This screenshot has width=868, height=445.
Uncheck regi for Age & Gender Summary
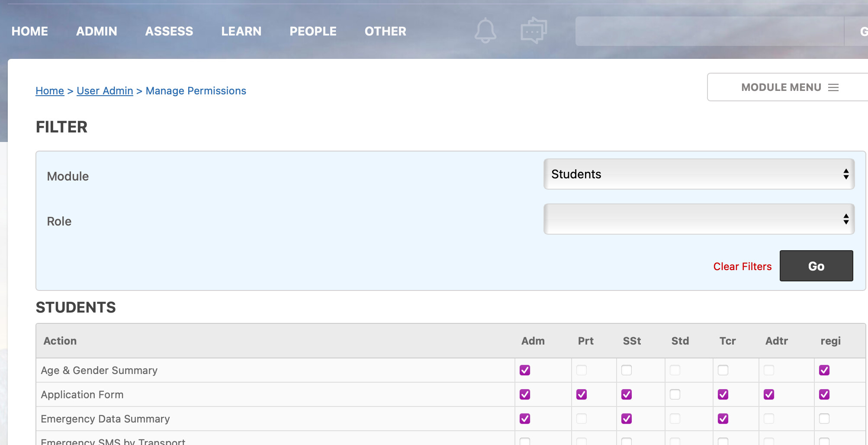pyautogui.click(x=824, y=370)
